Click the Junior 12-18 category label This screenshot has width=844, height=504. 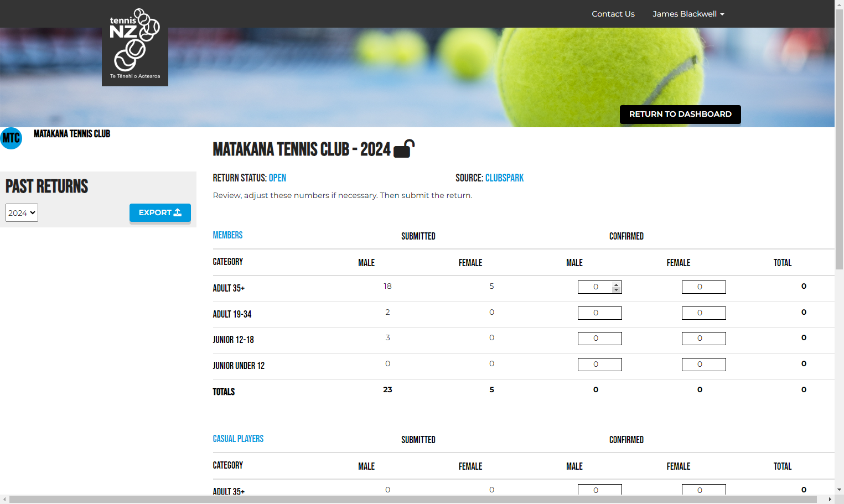234,340
